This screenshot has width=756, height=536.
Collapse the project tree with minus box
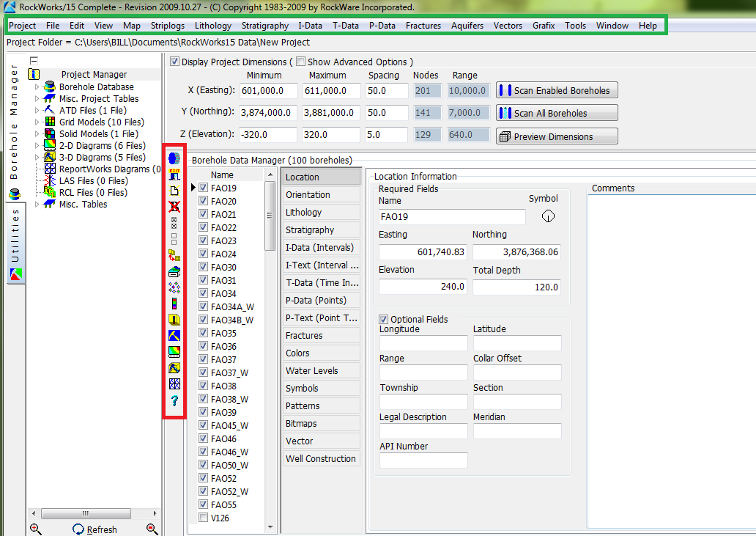[34, 60]
